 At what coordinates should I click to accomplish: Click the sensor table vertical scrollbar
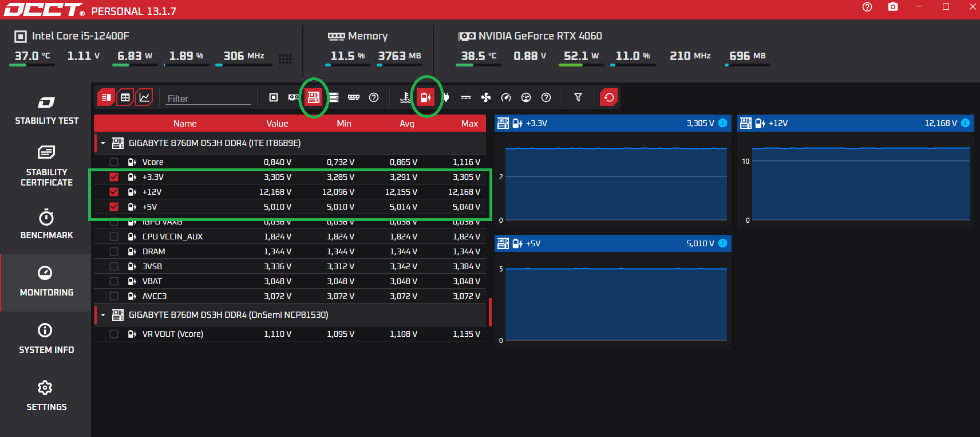click(490, 312)
